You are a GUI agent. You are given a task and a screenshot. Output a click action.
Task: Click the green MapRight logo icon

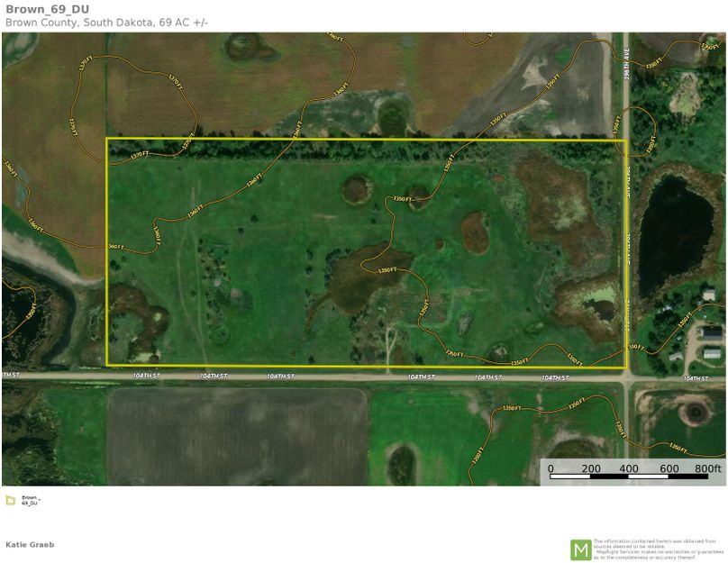[x=580, y=549]
